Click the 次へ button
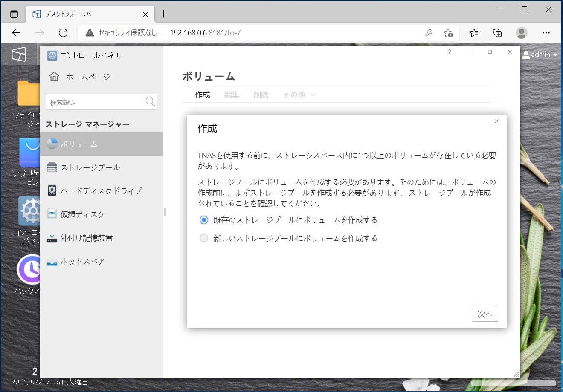563x392 pixels. pos(485,314)
